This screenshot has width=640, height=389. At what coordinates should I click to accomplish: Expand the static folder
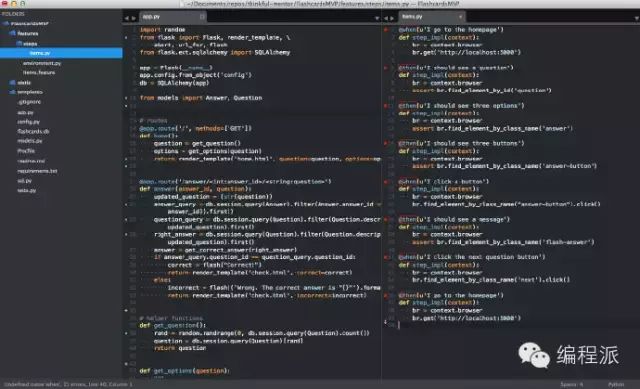tap(12, 82)
